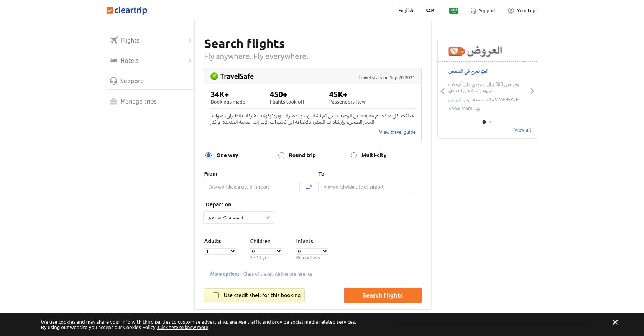Click the green TravelSafe badge icon
Screen dimensions: 644x336
click(214, 76)
